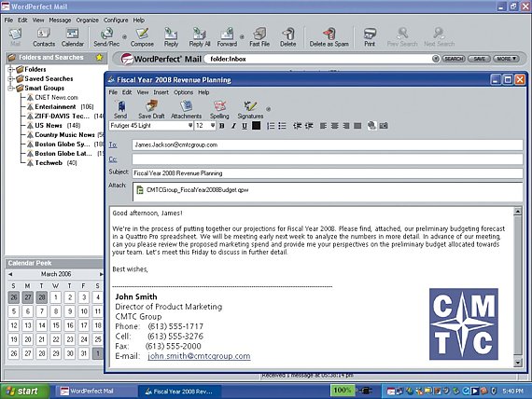Align text to the right

346,126
